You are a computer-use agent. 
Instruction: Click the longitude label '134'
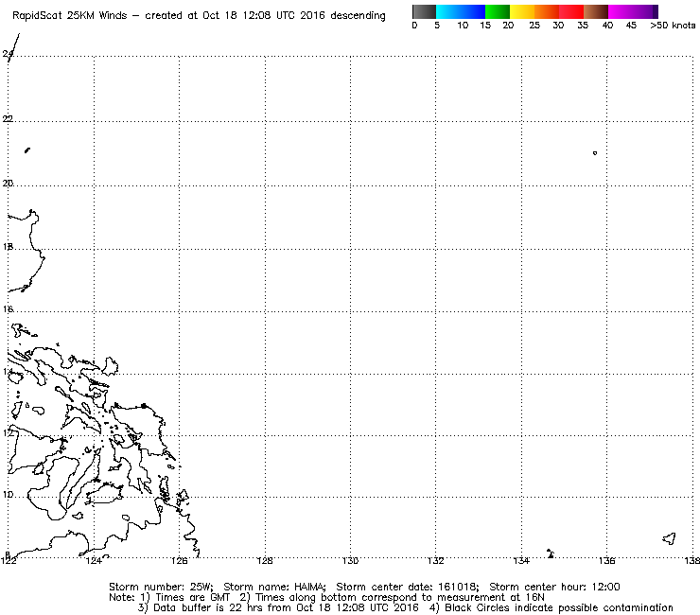click(x=521, y=560)
